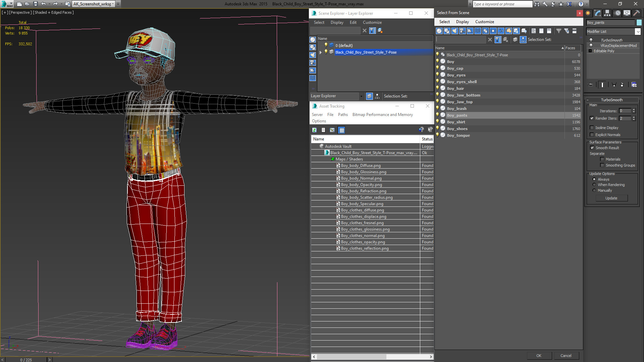Click Sort by Hierarchy icon in Select From Scene
This screenshot has height=362, width=644.
click(523, 40)
